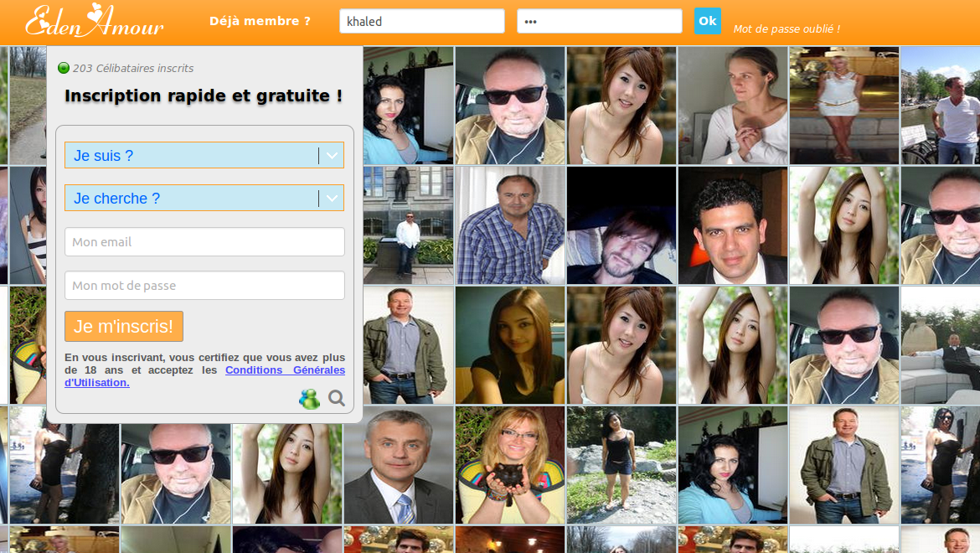Image resolution: width=980 pixels, height=553 pixels.
Task: Open photo of blonde woman holding black kitten
Action: coord(510,465)
